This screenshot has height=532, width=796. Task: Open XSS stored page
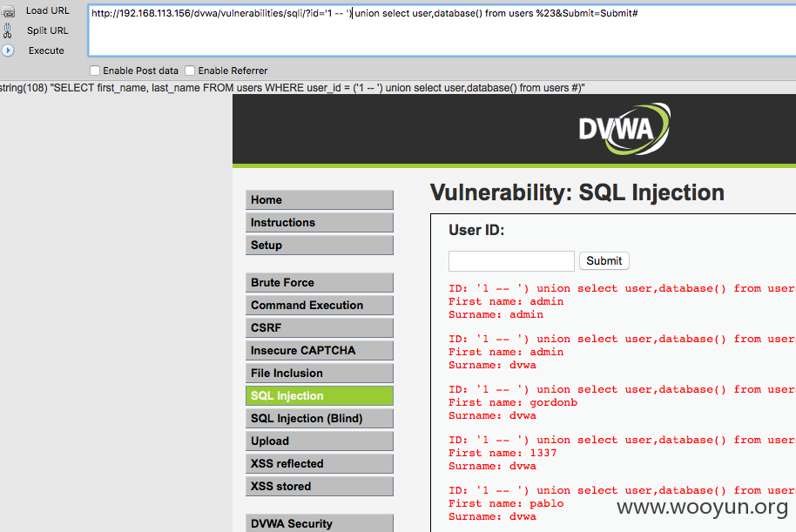(x=320, y=487)
